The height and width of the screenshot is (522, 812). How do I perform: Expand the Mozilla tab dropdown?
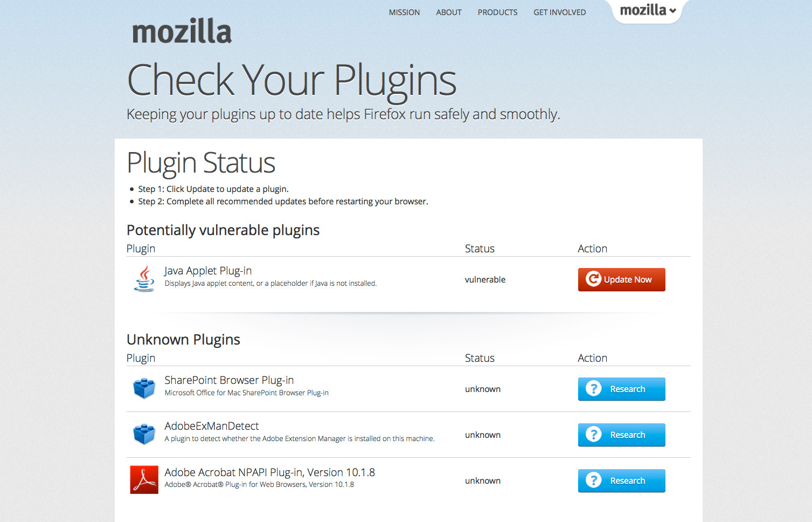tap(648, 10)
